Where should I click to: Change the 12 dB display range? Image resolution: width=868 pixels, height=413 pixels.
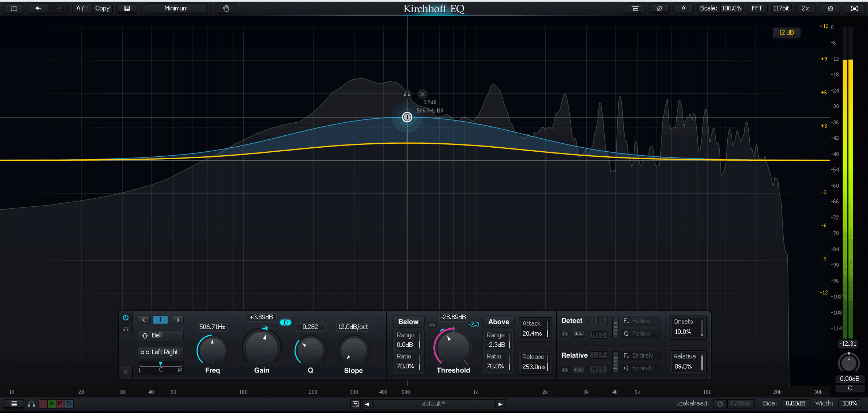pos(787,33)
